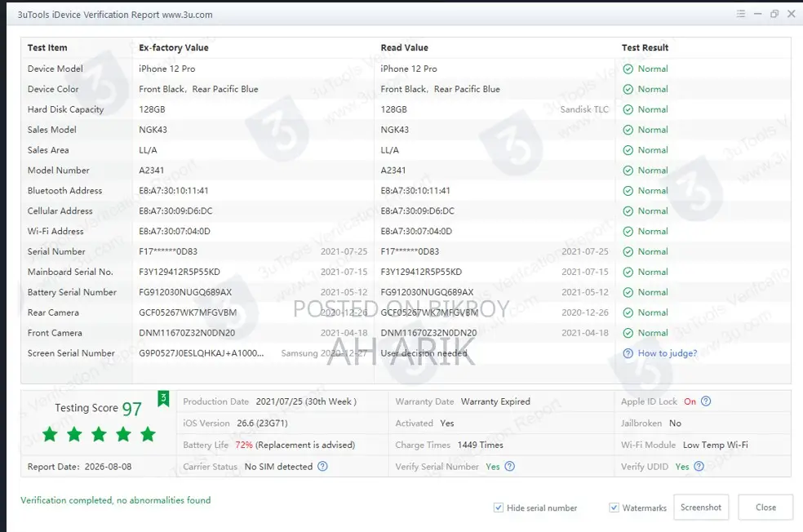The width and height of the screenshot is (803, 532).
Task: Click the check icon in Front Camera row
Action: pyautogui.click(x=628, y=334)
